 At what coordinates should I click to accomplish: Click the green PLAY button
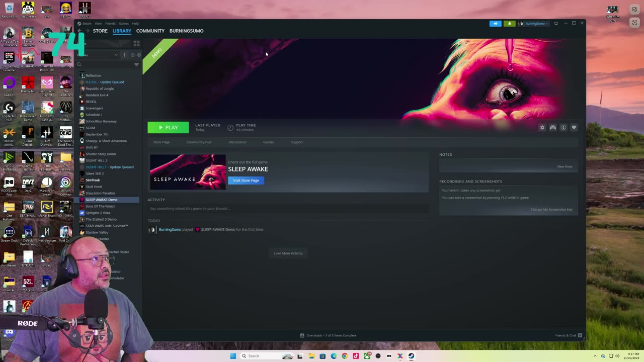tap(168, 128)
